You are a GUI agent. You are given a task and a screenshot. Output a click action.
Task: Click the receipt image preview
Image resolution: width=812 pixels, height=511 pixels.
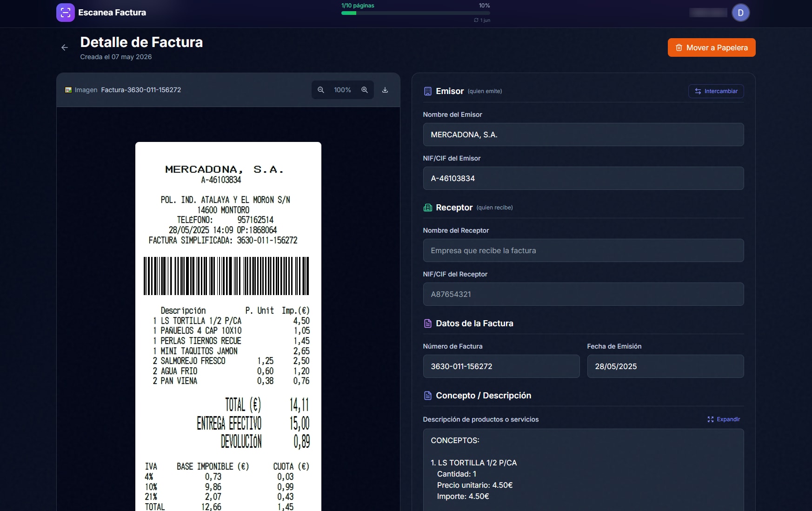(x=228, y=326)
